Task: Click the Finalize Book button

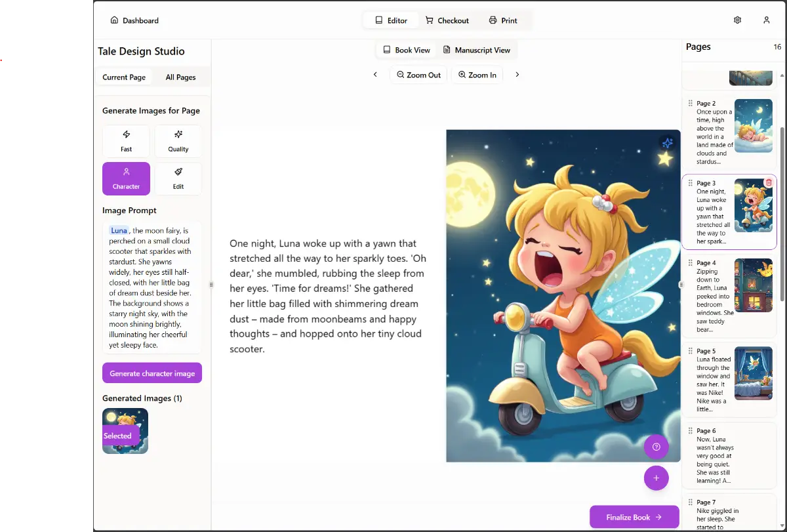Action: [x=634, y=517]
